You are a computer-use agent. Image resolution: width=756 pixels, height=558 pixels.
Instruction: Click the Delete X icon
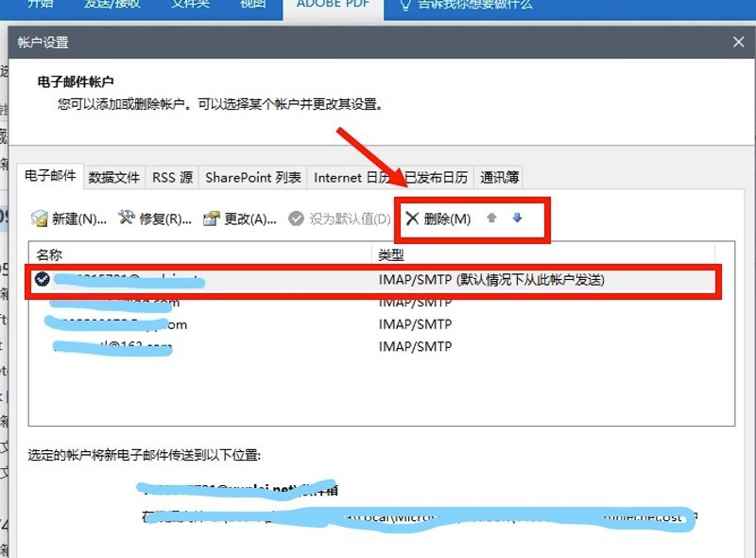[x=412, y=218]
